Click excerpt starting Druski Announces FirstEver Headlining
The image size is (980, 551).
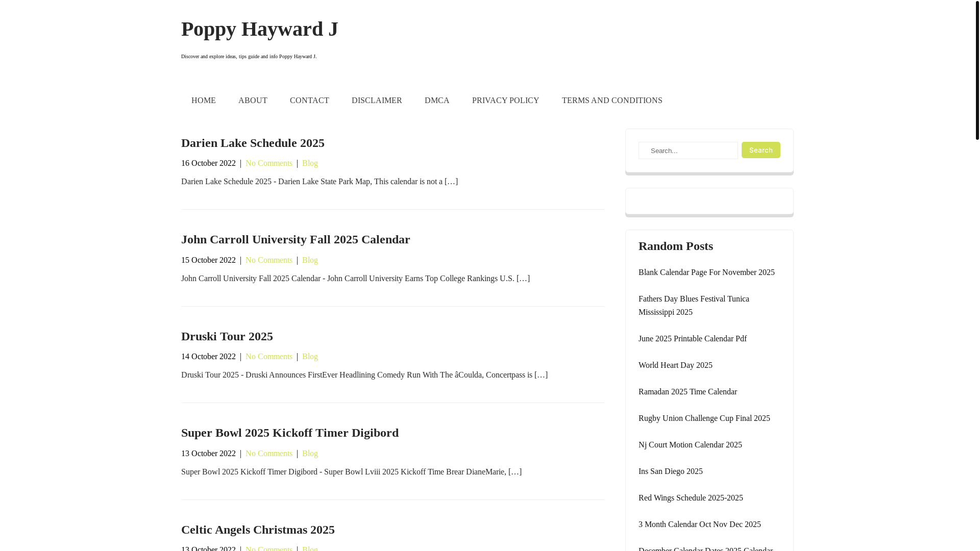364,375
